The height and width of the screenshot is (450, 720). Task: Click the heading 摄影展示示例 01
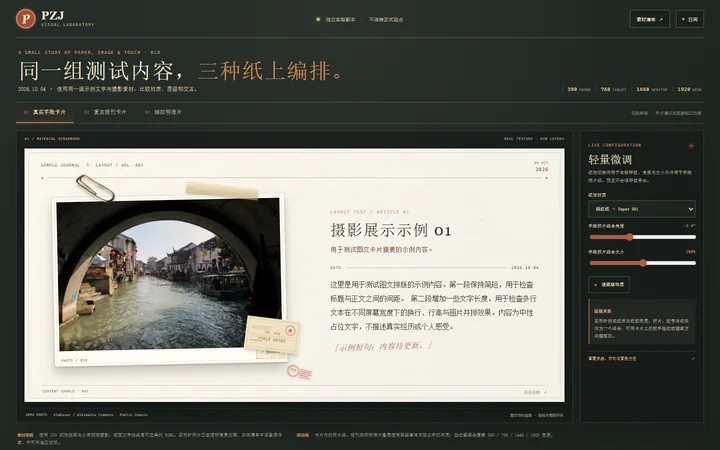[390, 230]
